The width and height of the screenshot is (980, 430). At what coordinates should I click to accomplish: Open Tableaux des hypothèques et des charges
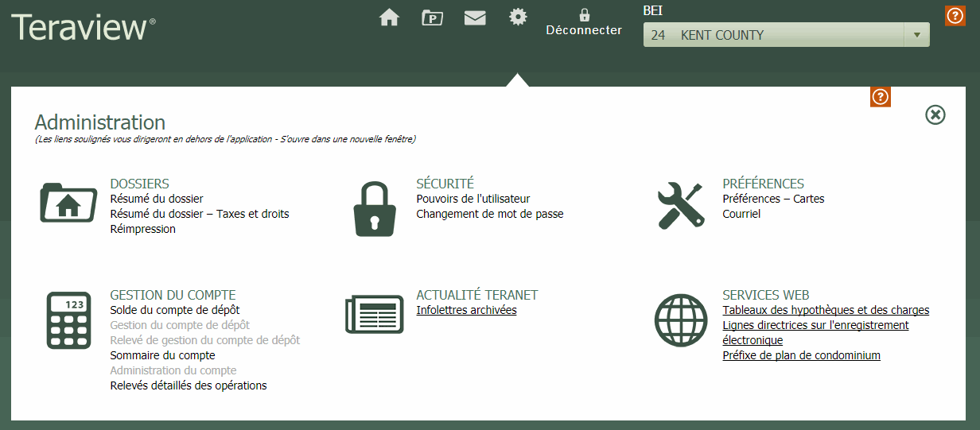click(x=826, y=310)
